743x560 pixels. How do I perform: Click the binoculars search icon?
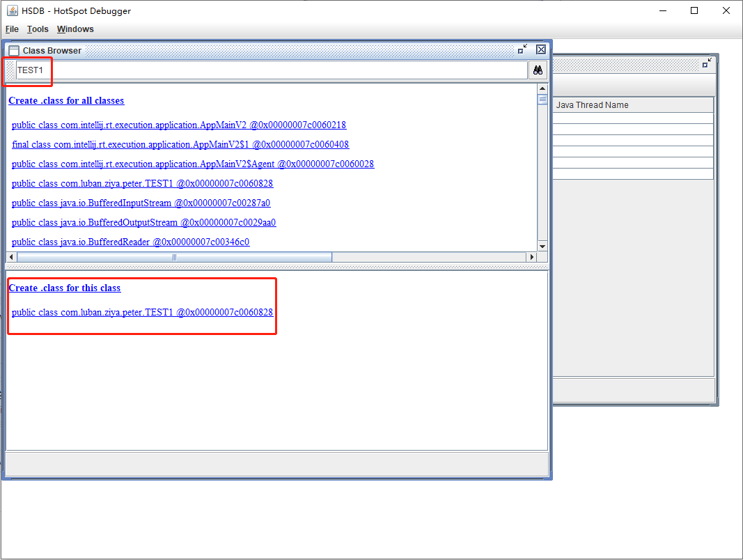tap(538, 70)
